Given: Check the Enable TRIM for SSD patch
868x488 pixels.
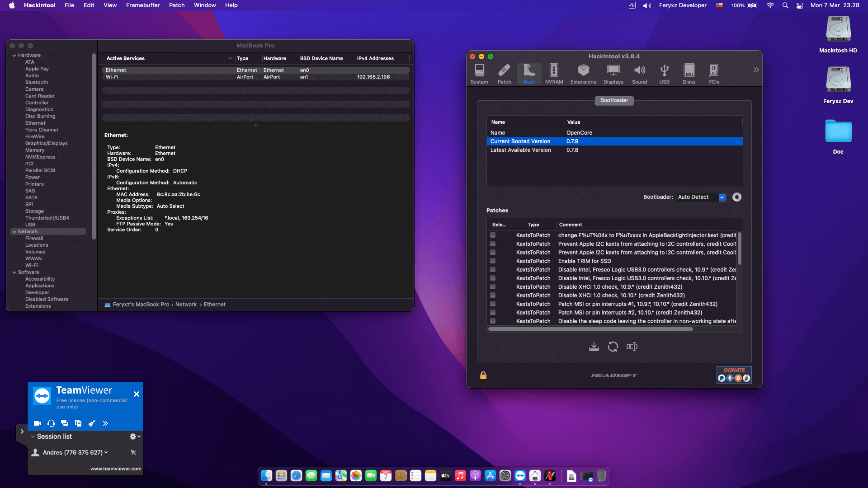Looking at the screenshot, I should (x=493, y=261).
